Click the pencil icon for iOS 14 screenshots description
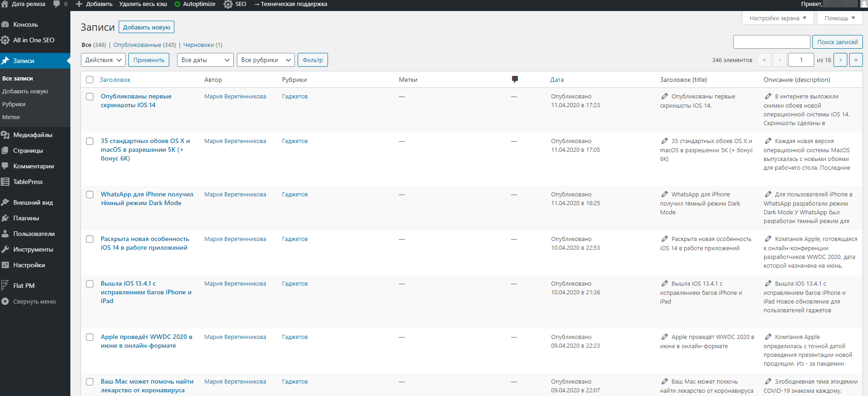Screen dimensions: 868x396 tap(768, 96)
